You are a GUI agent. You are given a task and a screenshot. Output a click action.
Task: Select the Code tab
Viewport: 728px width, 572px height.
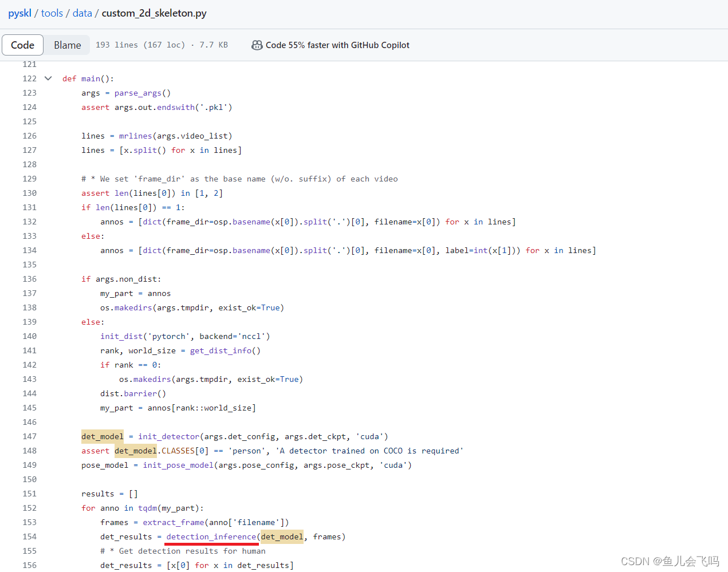[22, 45]
